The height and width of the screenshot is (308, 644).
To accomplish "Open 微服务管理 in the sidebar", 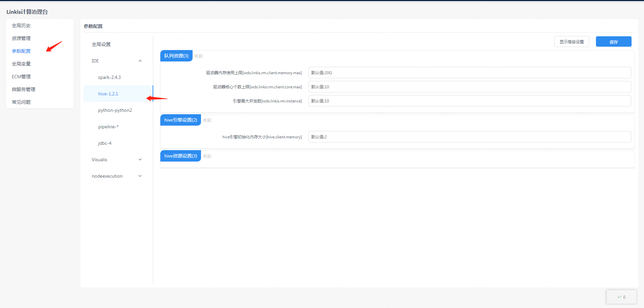I will [x=24, y=89].
